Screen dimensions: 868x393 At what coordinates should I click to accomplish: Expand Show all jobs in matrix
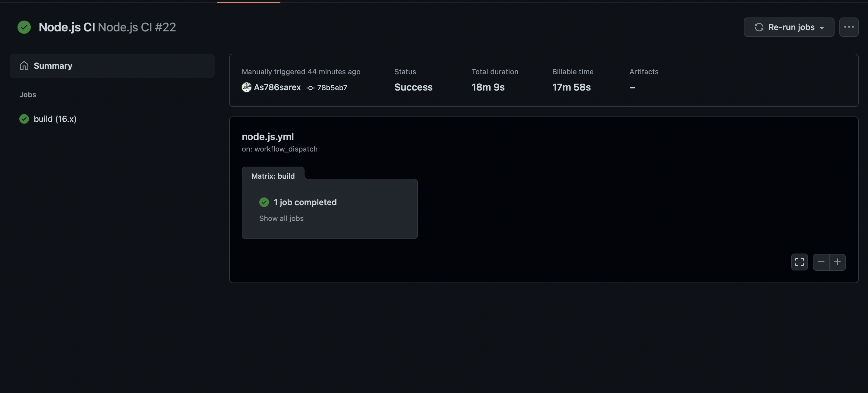tap(281, 218)
